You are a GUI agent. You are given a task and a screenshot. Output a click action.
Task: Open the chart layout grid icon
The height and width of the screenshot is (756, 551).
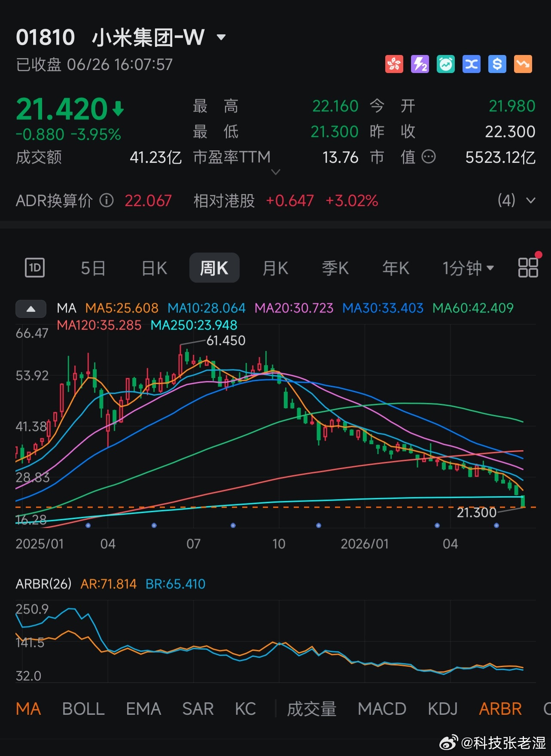pos(528,268)
